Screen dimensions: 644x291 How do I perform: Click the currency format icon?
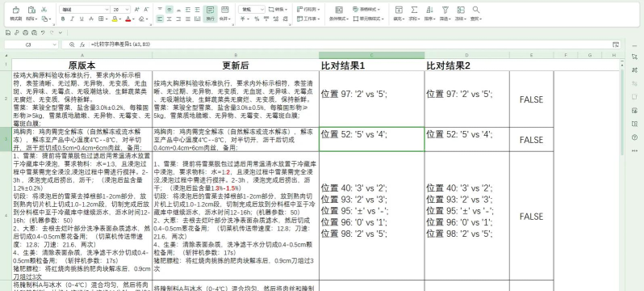[244, 19]
